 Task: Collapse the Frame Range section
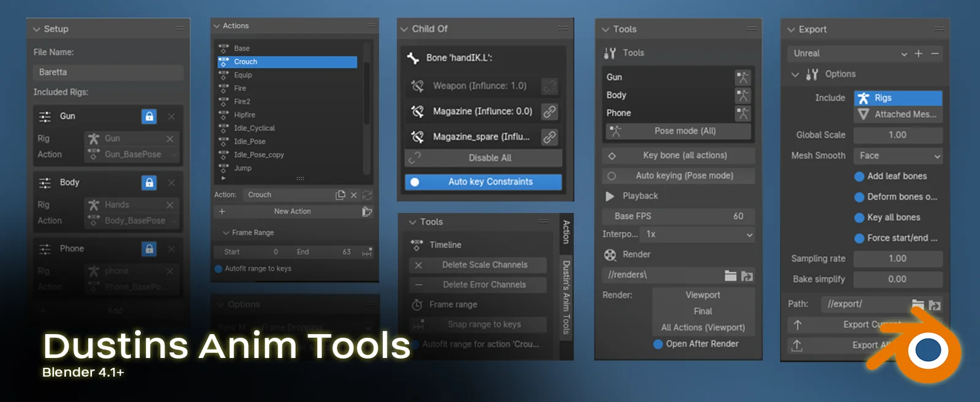[x=226, y=233]
